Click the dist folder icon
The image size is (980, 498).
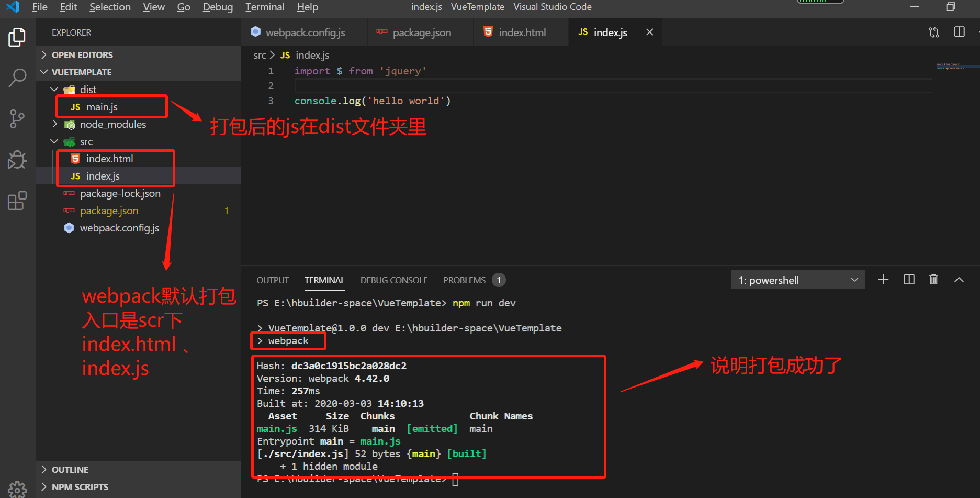click(69, 90)
